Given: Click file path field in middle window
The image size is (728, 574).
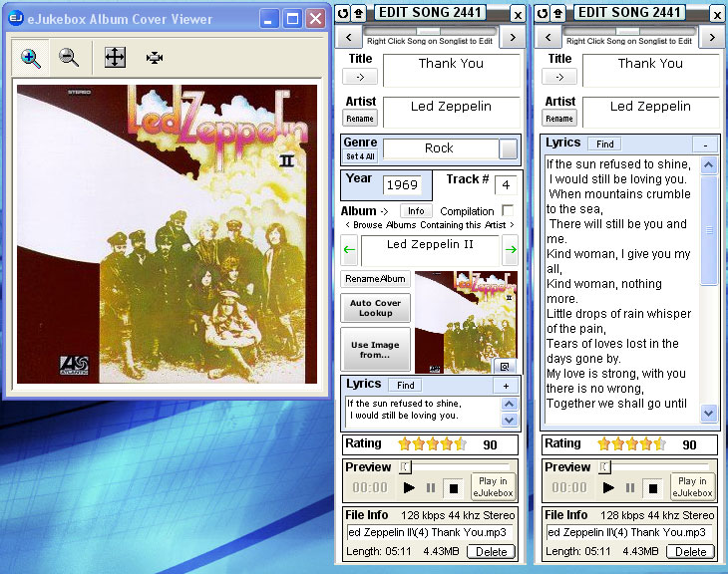Looking at the screenshot, I should pos(430,532).
